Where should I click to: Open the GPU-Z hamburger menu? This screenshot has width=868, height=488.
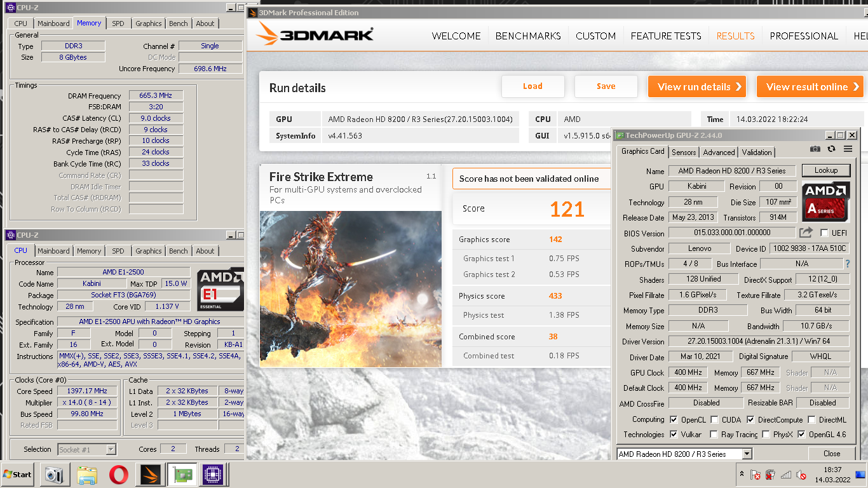[848, 149]
